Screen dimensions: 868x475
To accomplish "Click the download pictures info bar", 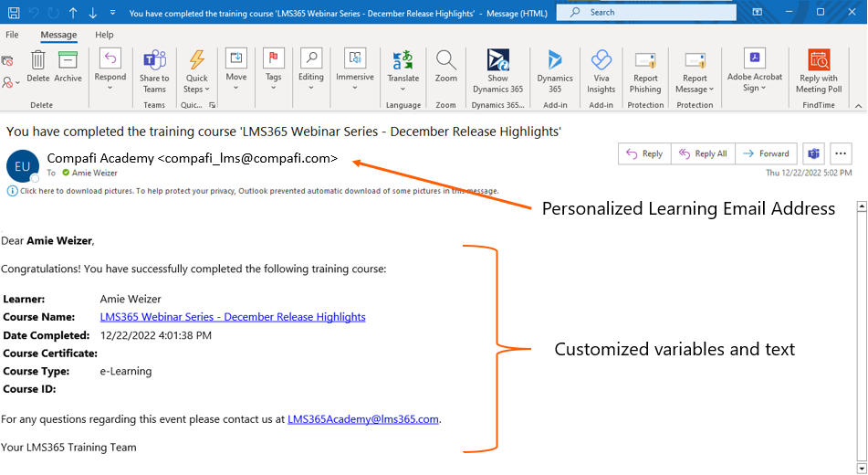I will (x=256, y=191).
